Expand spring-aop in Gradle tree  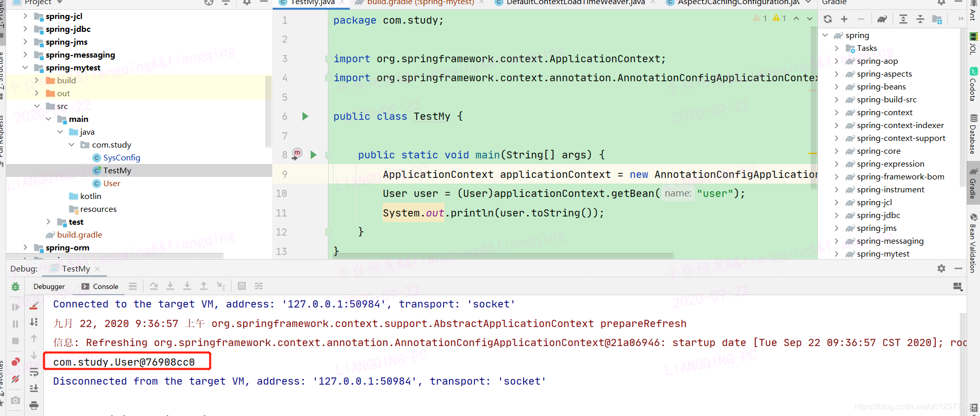[836, 61]
